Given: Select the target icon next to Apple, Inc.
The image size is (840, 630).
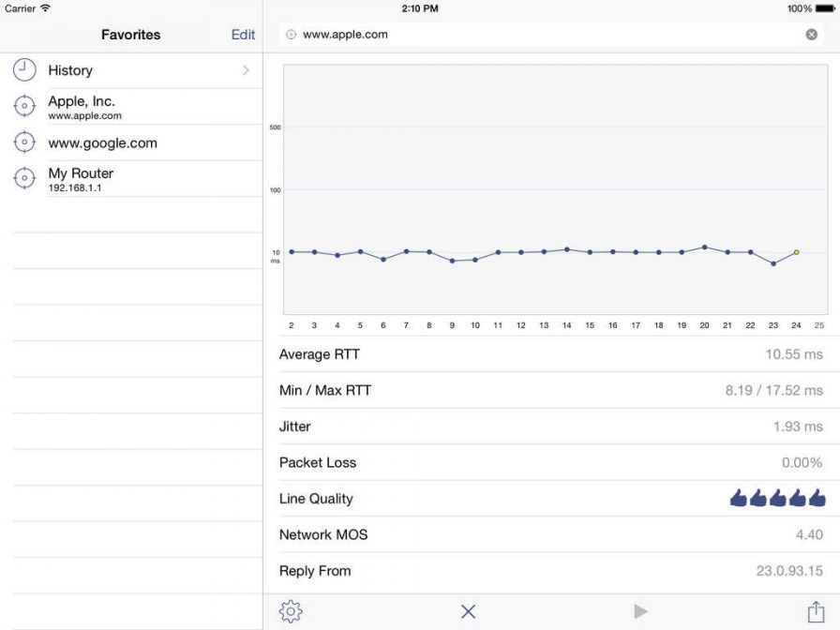Looking at the screenshot, I should point(24,105).
